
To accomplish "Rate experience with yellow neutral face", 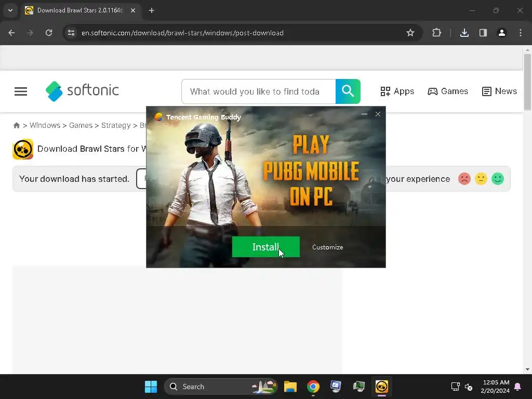I will click(x=481, y=179).
